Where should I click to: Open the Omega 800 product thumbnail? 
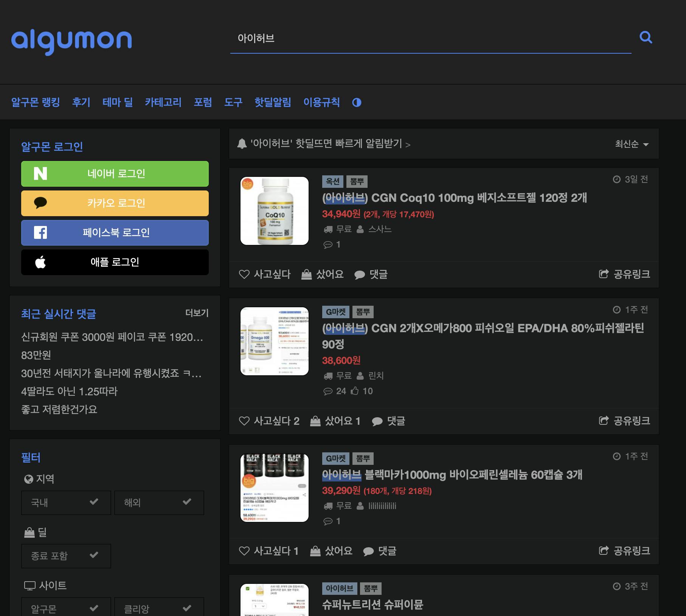click(275, 341)
